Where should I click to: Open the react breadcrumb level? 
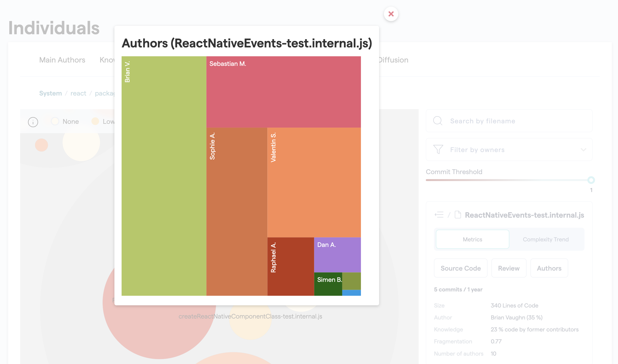pyautogui.click(x=78, y=93)
